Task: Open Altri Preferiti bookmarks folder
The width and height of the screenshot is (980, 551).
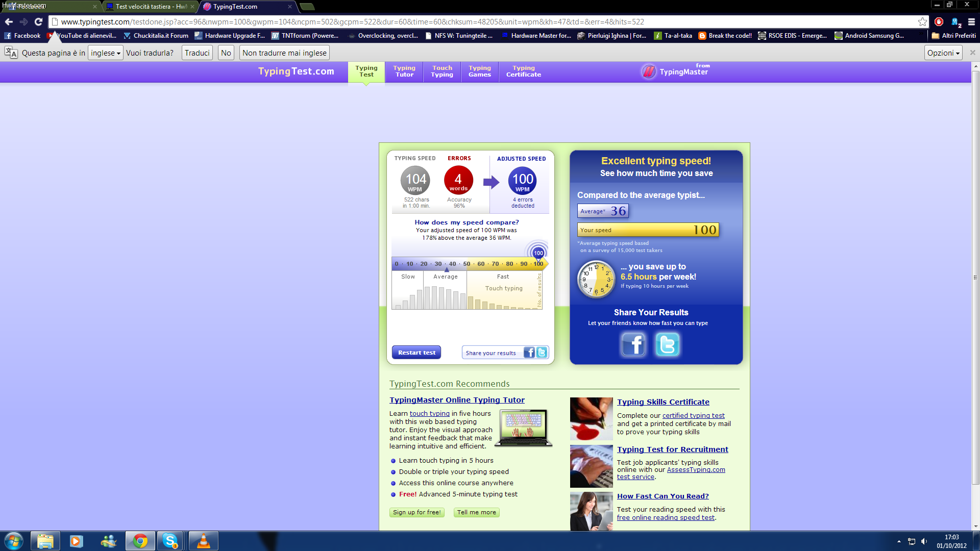Action: point(953,36)
